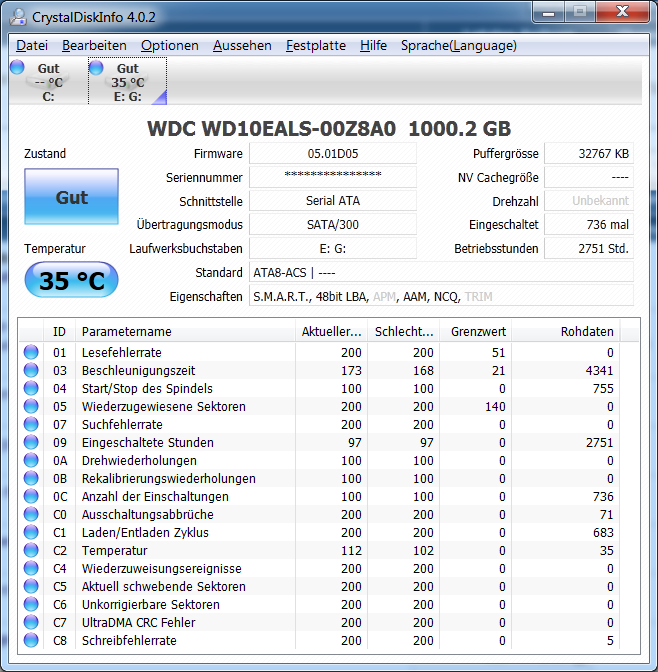The image size is (658, 672).
Task: Open the Bearbeiten menu
Action: pos(94,45)
